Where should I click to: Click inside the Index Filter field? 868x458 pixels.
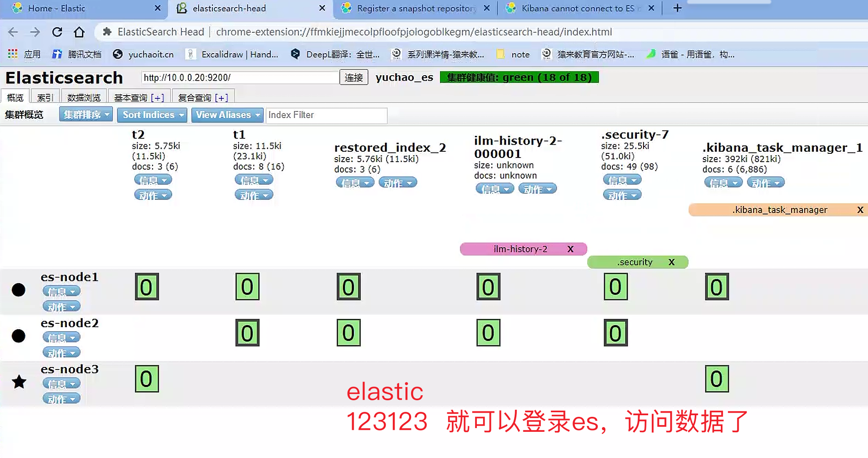coord(326,115)
